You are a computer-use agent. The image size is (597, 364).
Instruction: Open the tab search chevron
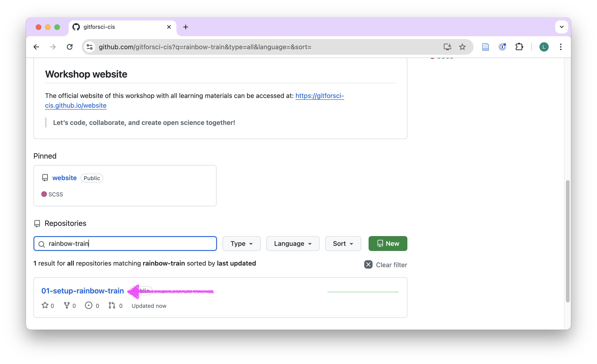click(561, 27)
